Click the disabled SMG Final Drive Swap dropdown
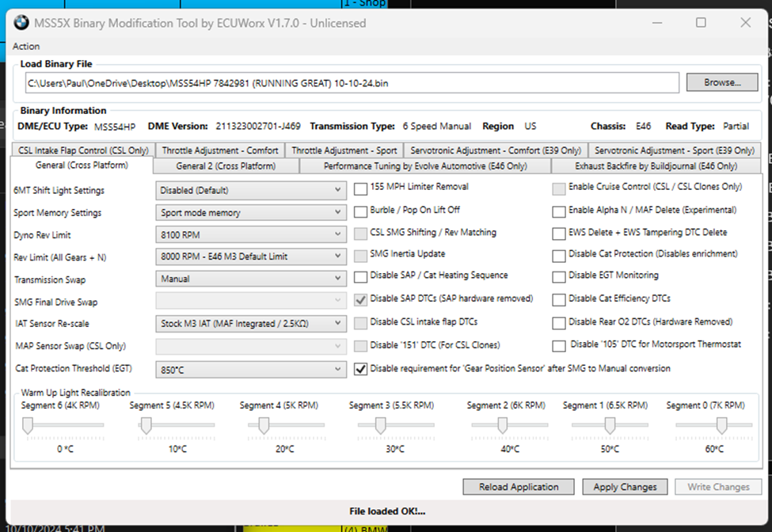This screenshot has height=532, width=772. tap(251, 300)
